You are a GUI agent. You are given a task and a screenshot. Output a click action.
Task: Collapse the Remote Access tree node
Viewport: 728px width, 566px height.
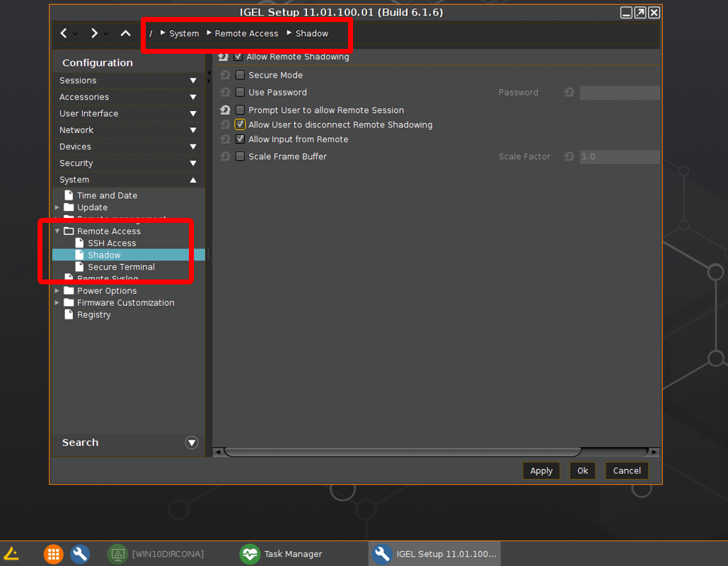(57, 231)
